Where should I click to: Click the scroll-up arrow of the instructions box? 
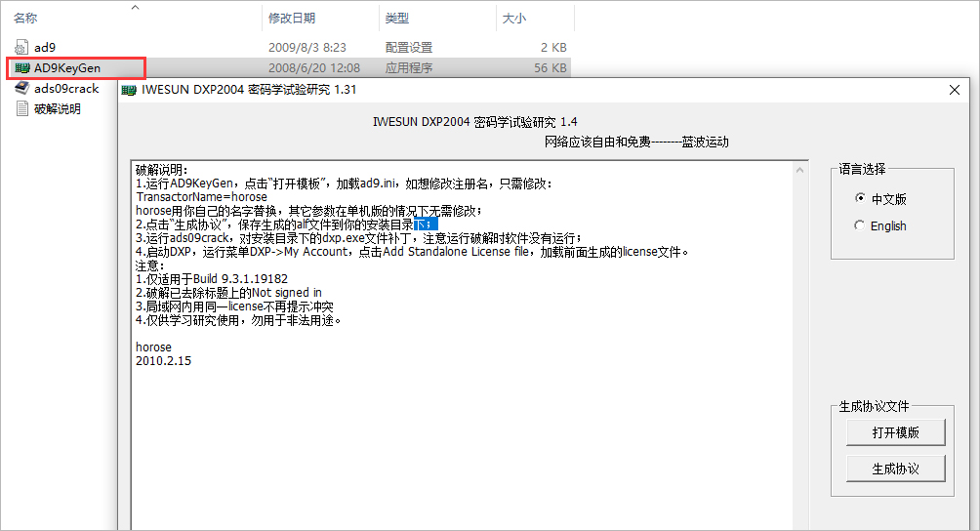pyautogui.click(x=799, y=170)
